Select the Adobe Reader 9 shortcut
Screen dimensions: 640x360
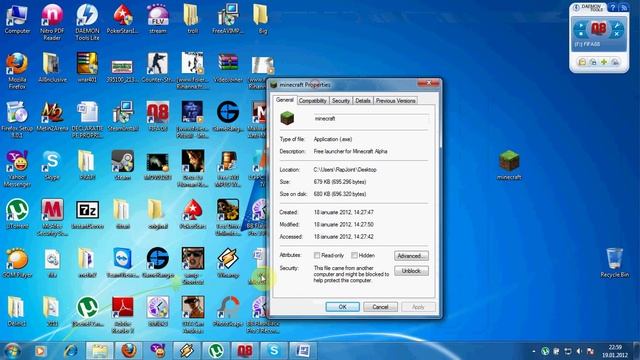pyautogui.click(x=122, y=314)
